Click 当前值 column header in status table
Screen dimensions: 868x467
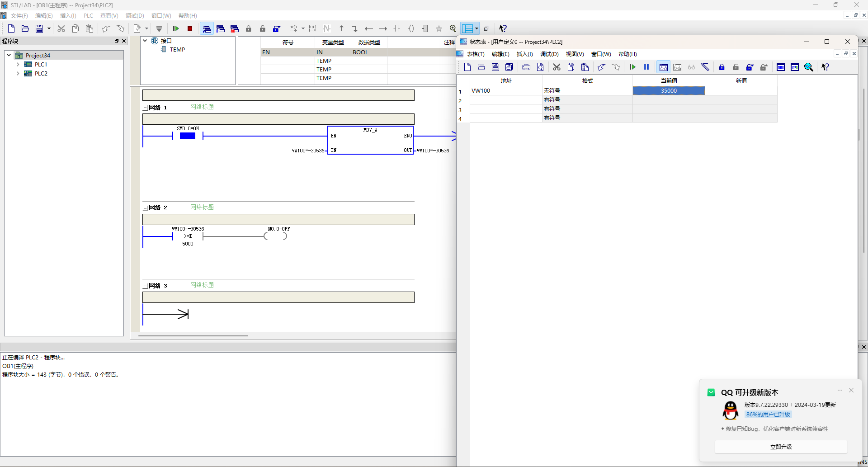[669, 81]
